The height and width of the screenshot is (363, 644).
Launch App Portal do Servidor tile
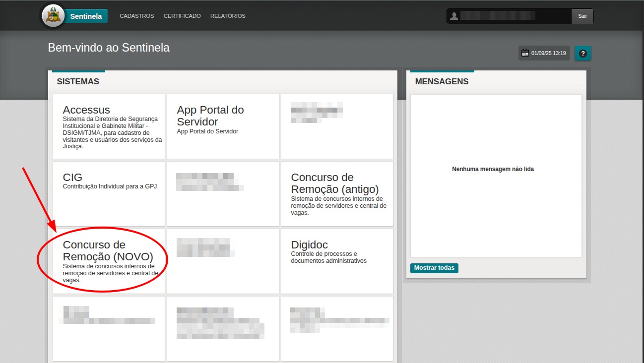(x=223, y=126)
